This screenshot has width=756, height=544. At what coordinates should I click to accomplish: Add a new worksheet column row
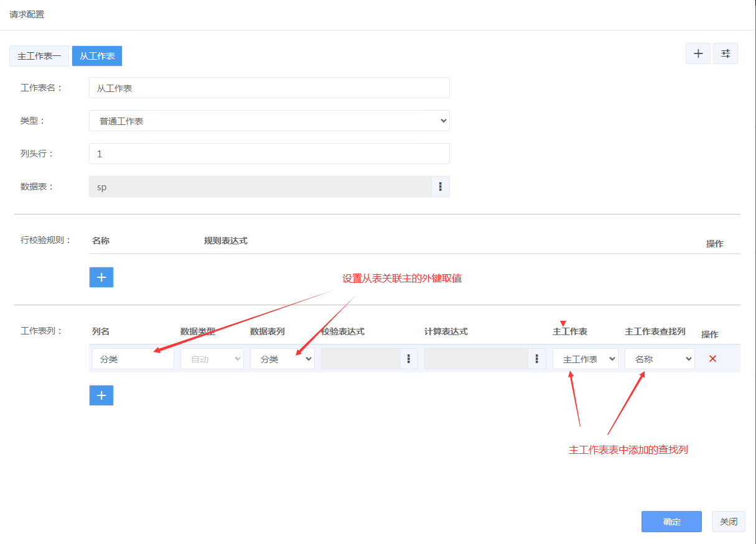tap(101, 395)
